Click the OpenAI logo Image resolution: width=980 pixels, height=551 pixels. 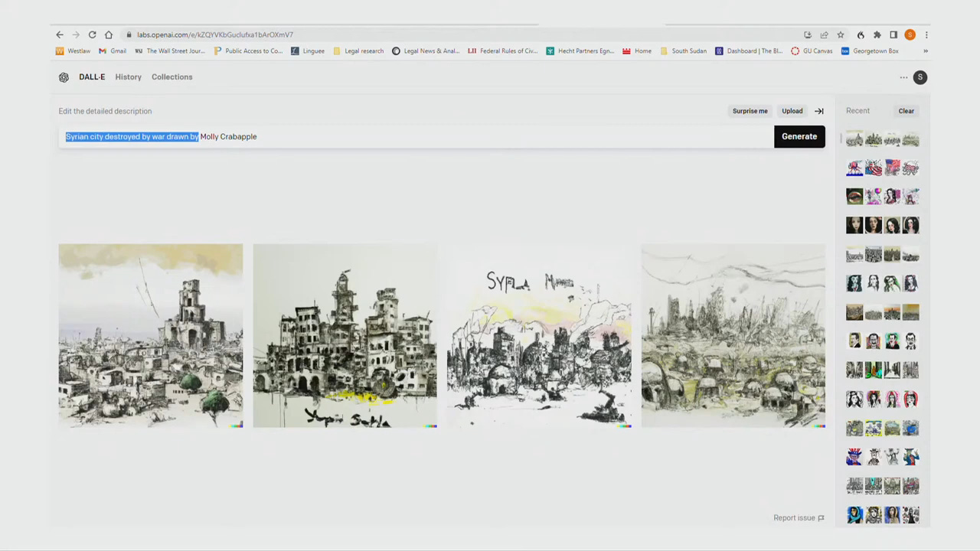coord(64,77)
